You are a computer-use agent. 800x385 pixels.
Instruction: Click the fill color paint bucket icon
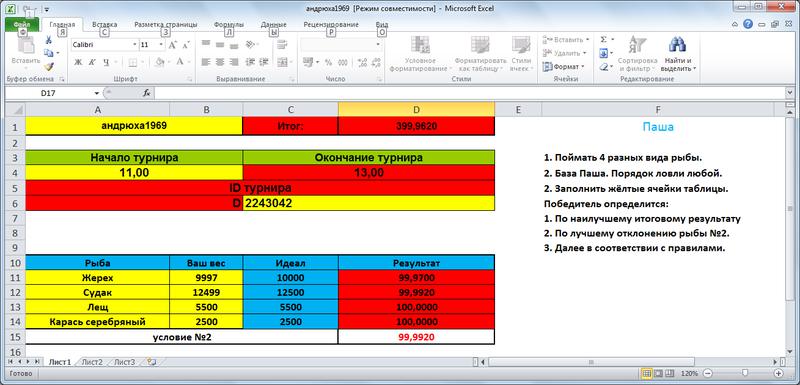coord(159,62)
